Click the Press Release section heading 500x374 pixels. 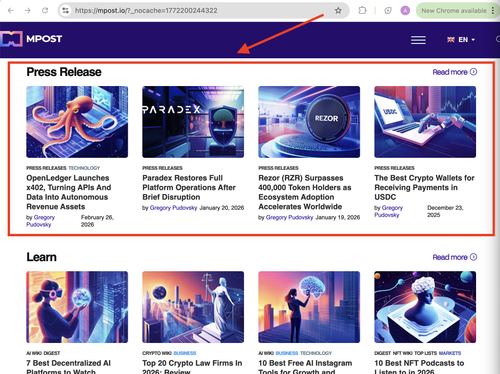click(64, 72)
